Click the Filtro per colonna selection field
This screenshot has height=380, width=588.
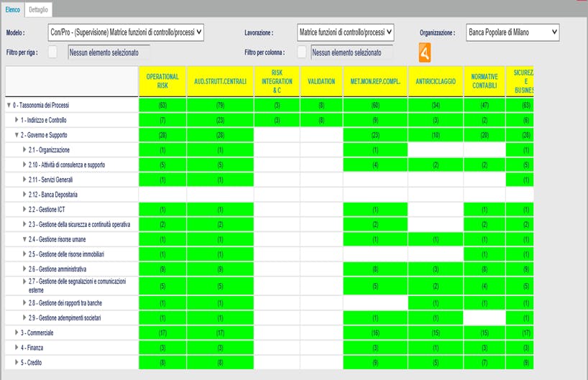coord(352,52)
